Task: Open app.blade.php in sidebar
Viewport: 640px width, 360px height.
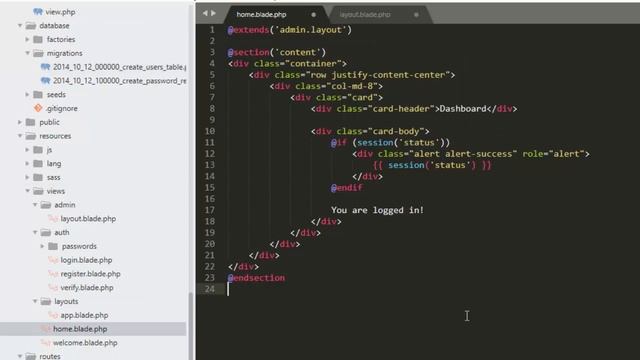Action: click(x=84, y=315)
